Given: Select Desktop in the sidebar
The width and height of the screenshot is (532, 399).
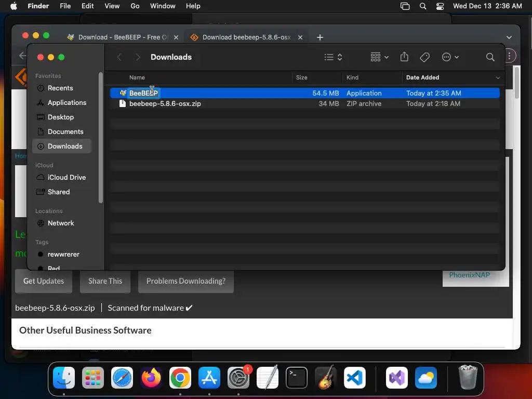Looking at the screenshot, I should click(x=60, y=117).
